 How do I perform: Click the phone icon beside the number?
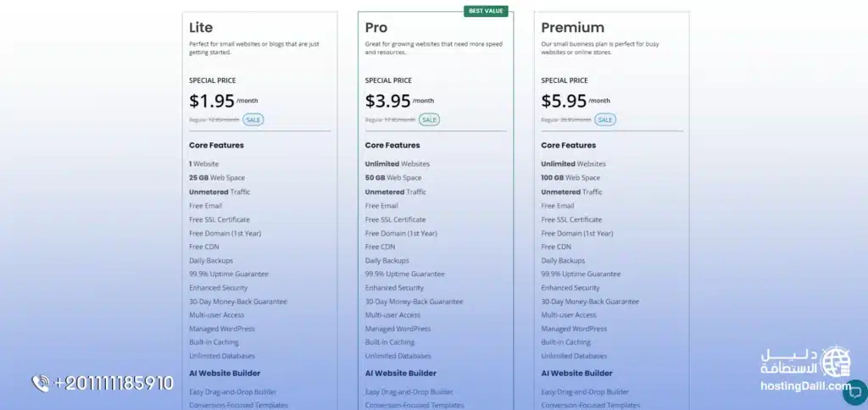41,383
